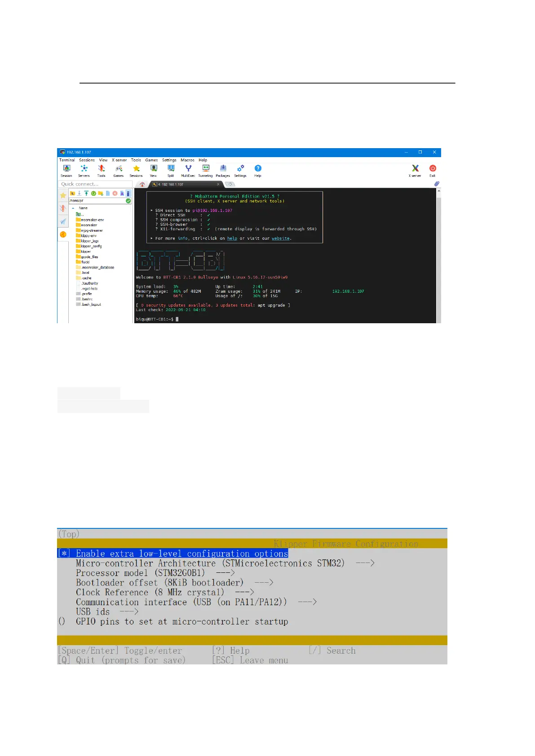
Task: Select the fluidd folder
Action: 83,262
